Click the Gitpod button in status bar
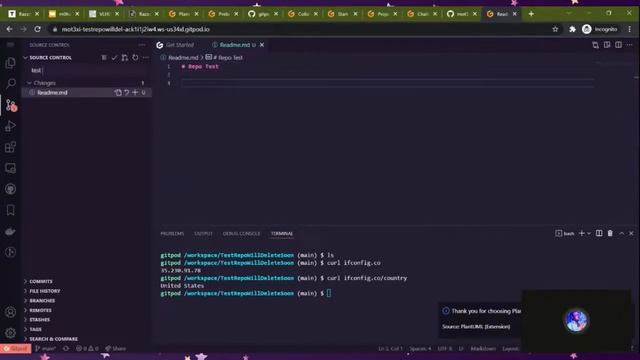640x360 pixels. [16, 349]
